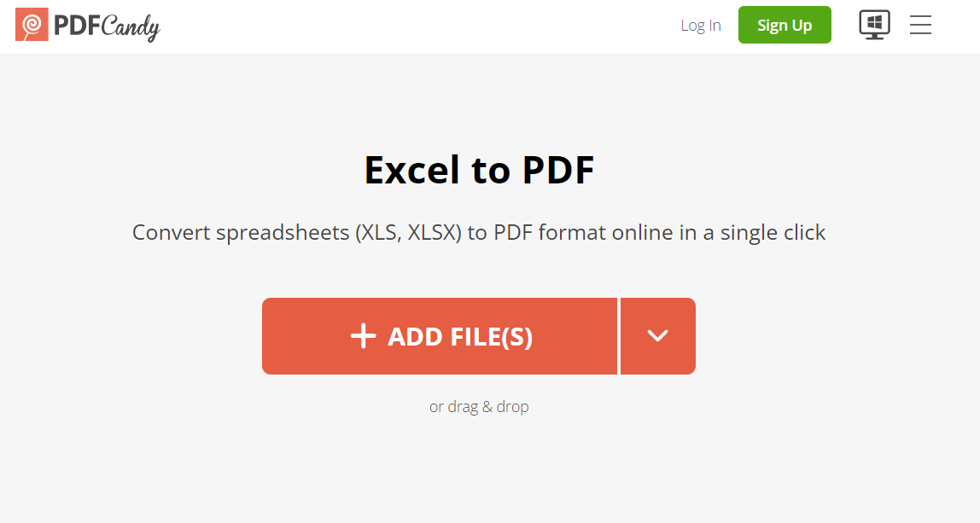Select the "Excel to PDF" heading

click(480, 170)
